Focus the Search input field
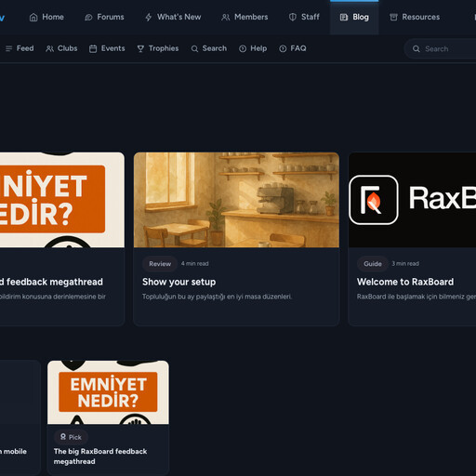476x476 pixels. pyautogui.click(x=441, y=49)
